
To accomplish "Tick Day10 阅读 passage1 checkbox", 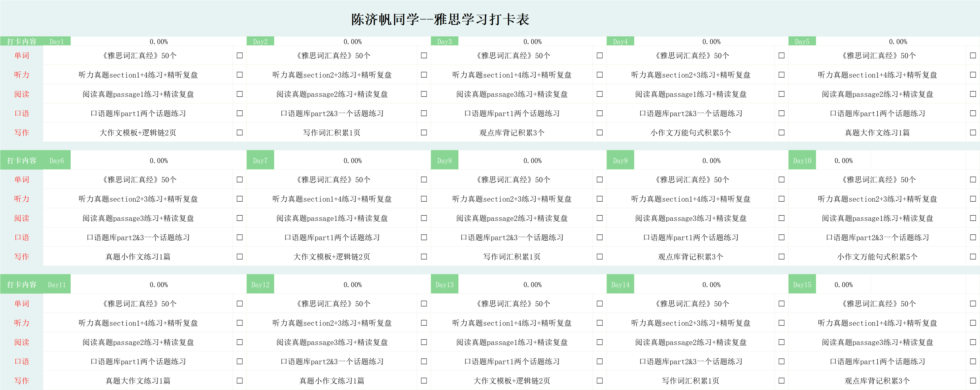I will [x=973, y=218].
